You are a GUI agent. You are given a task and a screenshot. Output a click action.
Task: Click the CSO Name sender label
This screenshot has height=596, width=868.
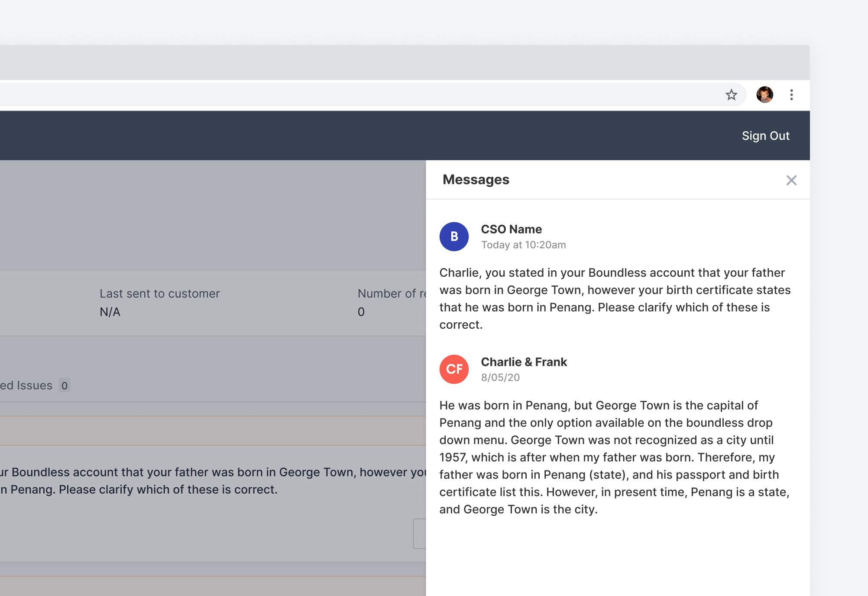click(511, 229)
